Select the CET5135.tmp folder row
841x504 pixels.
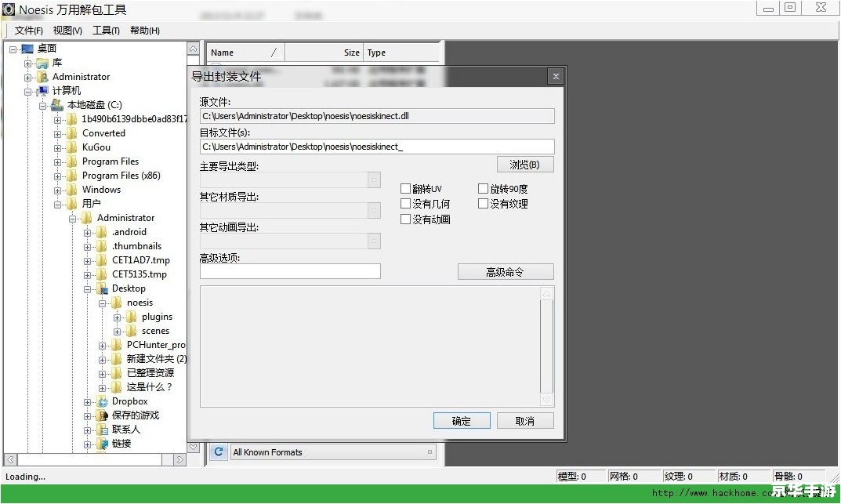tap(139, 274)
